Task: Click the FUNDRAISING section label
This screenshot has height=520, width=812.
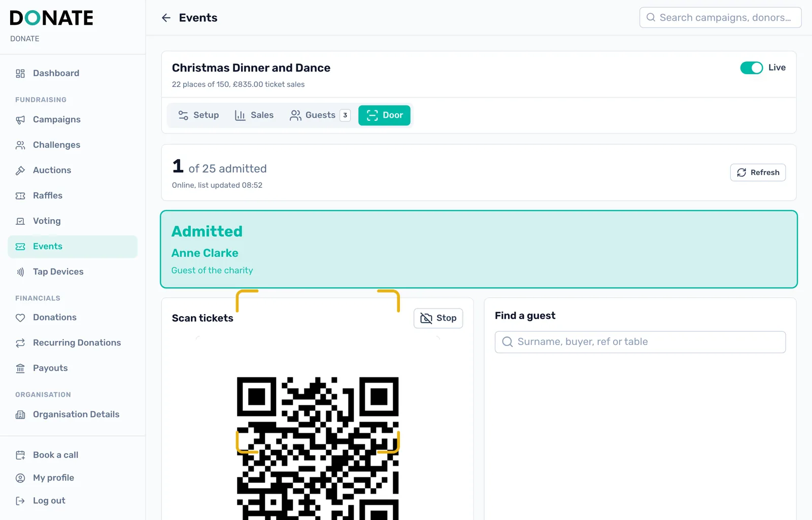Action: click(41, 100)
